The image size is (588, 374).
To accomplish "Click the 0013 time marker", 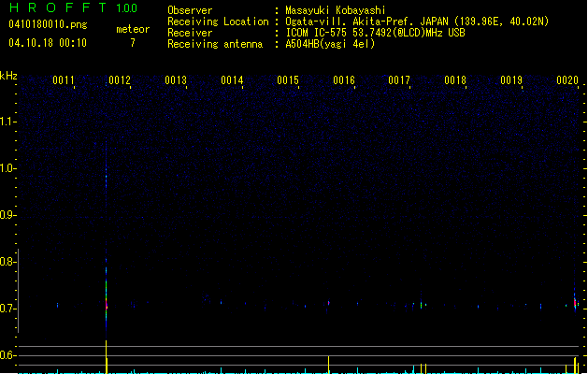I will coord(176,80).
